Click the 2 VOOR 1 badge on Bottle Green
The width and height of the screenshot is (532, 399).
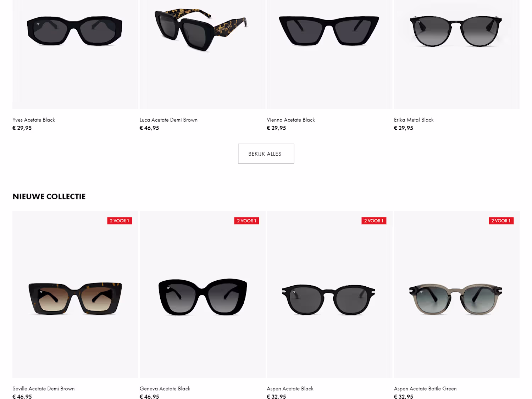pyautogui.click(x=501, y=221)
